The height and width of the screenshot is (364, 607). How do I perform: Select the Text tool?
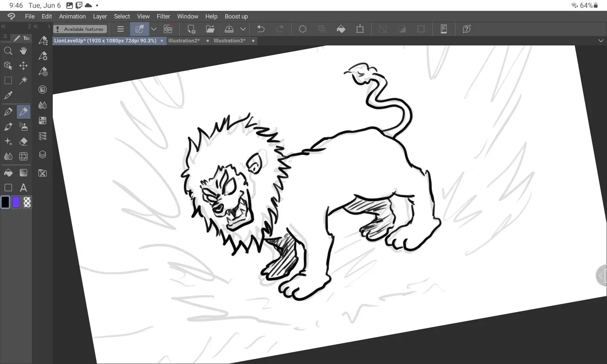click(x=23, y=188)
